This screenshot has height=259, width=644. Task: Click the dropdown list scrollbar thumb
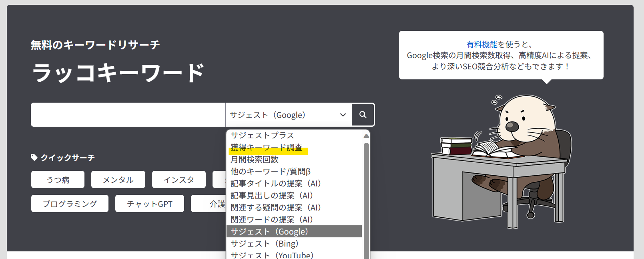point(366,200)
